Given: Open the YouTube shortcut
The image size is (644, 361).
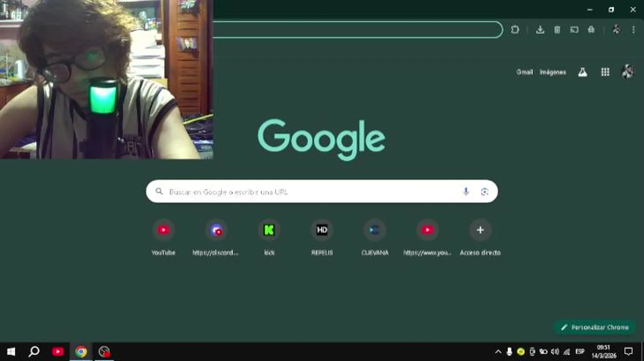Looking at the screenshot, I should click(164, 238).
